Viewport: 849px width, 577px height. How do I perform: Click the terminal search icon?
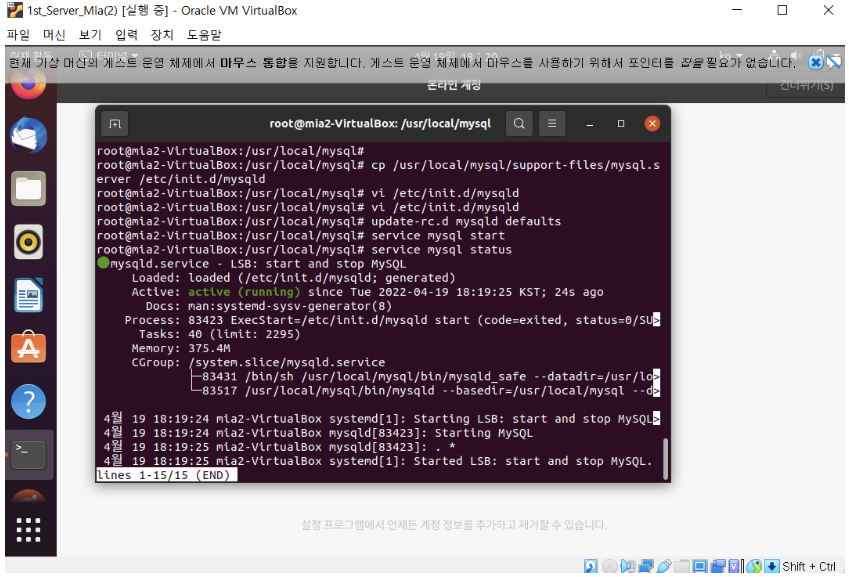(x=519, y=123)
